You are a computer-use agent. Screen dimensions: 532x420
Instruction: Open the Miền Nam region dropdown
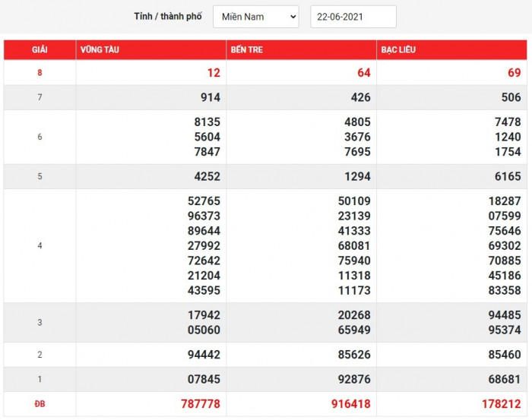(255, 17)
